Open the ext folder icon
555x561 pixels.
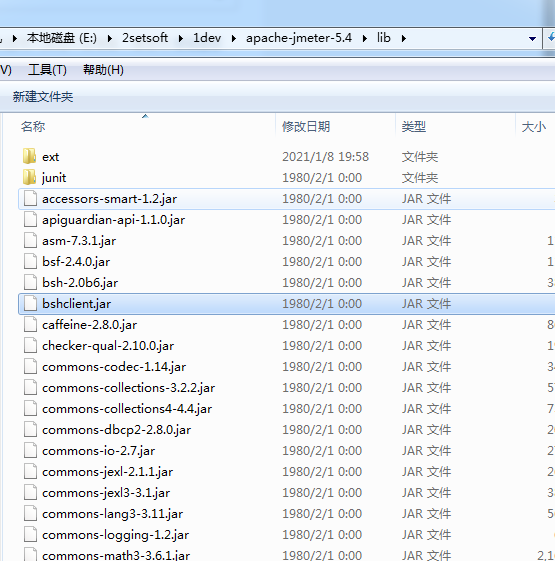tap(29, 156)
